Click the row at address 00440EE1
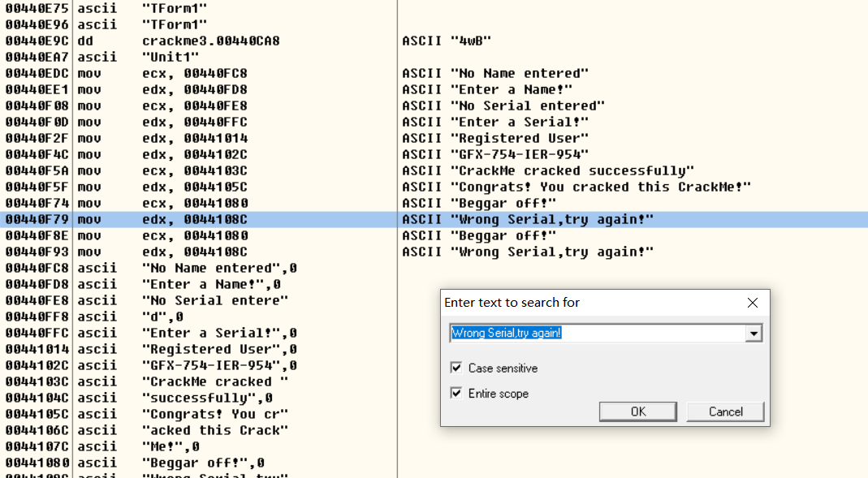This screenshot has height=478, width=868. coord(195,89)
